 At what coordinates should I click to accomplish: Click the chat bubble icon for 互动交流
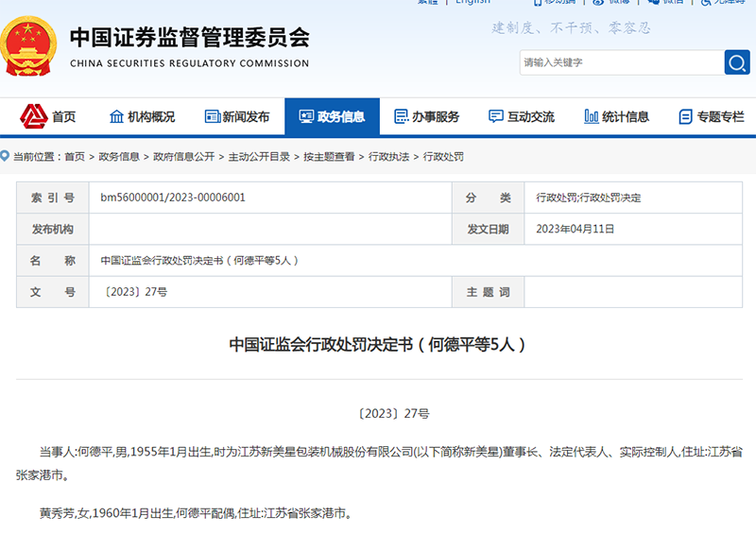[496, 117]
